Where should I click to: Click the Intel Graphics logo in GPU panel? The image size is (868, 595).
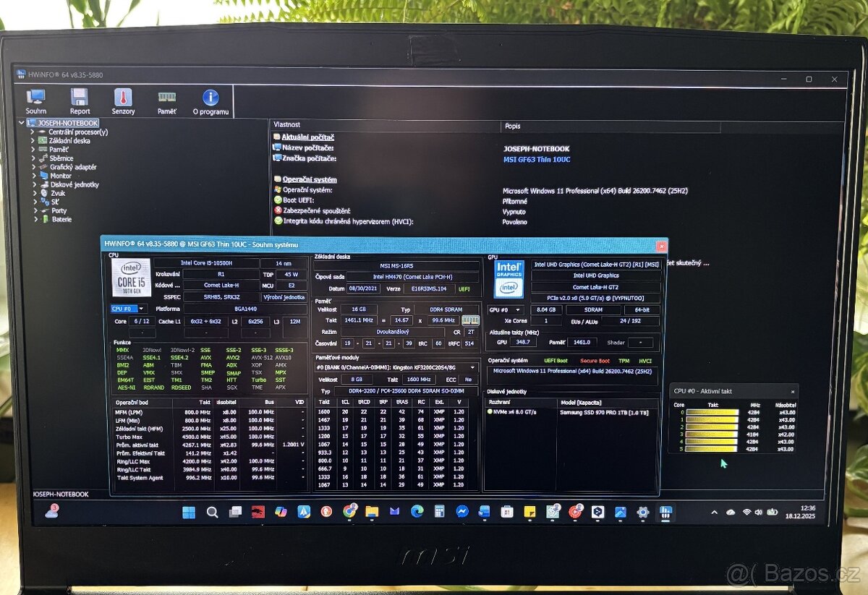(509, 278)
